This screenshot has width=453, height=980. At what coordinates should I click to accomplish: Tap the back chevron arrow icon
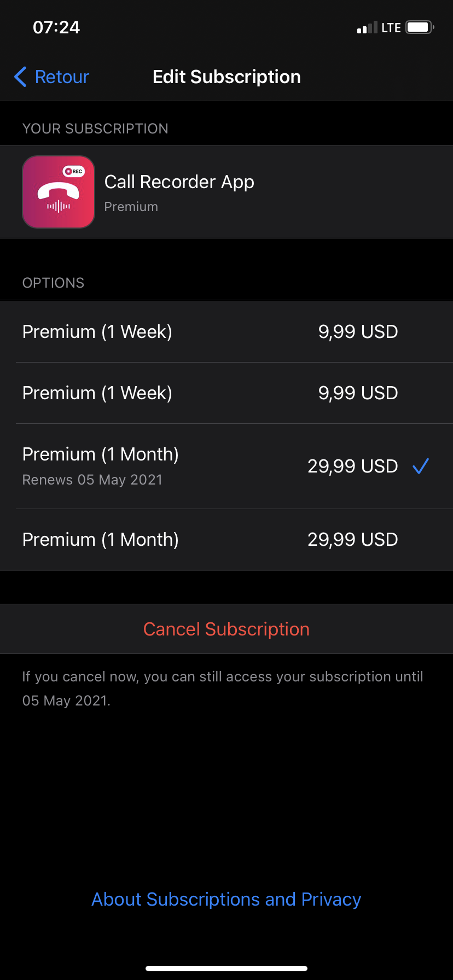pyautogui.click(x=21, y=77)
